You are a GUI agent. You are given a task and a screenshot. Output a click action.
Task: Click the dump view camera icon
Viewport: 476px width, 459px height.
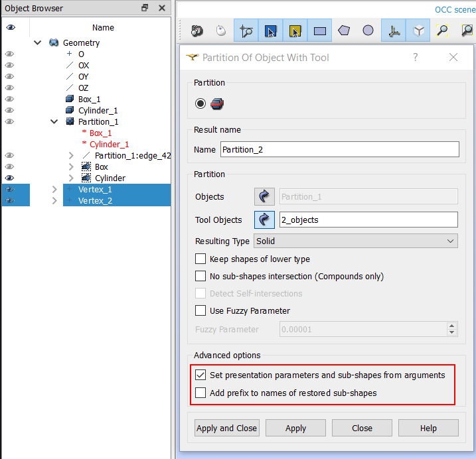197,31
